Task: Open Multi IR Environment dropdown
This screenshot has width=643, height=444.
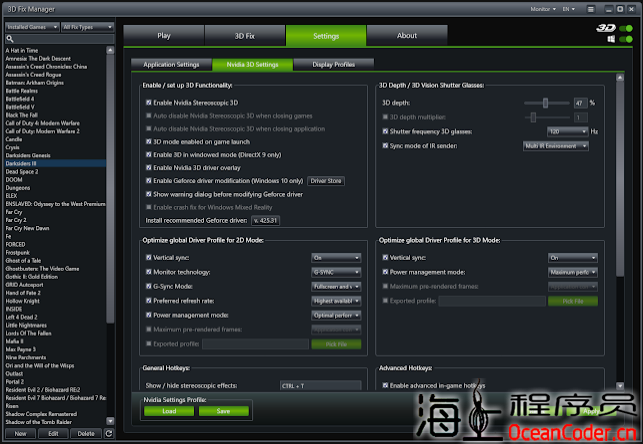Action: pyautogui.click(x=556, y=146)
